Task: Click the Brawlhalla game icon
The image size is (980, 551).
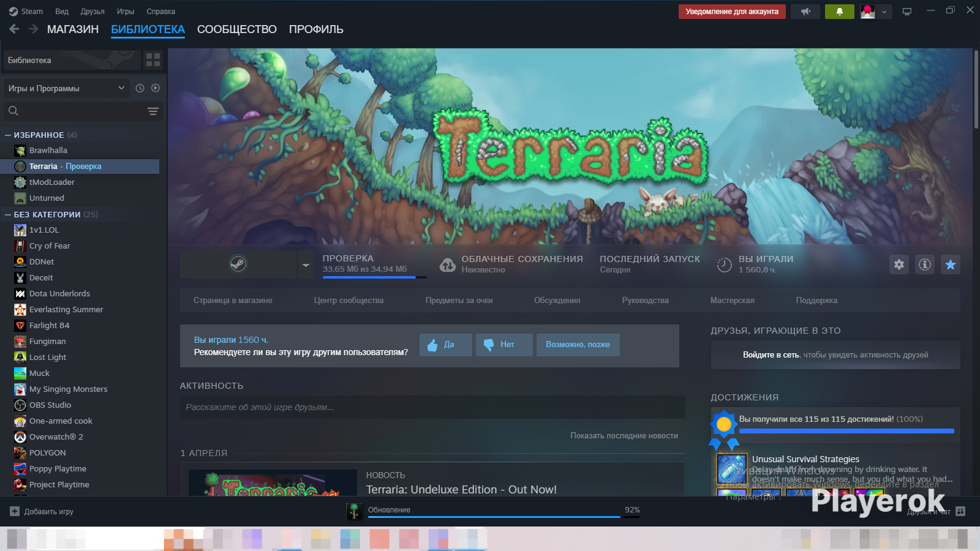Action: pos(20,151)
